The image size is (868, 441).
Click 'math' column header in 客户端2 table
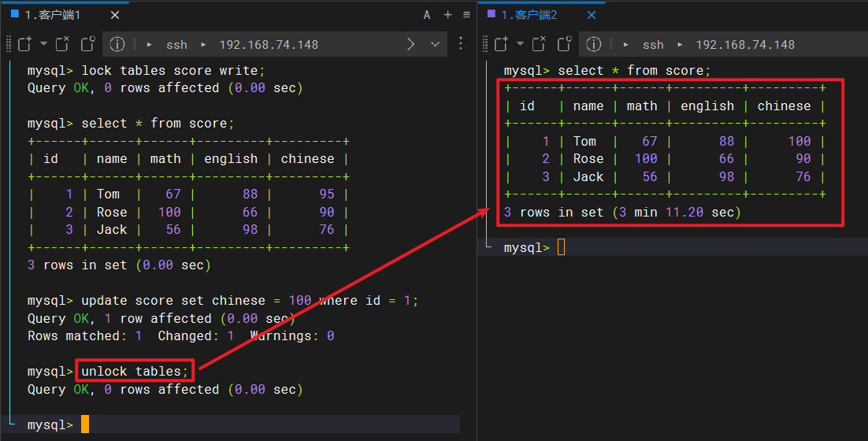pyautogui.click(x=642, y=106)
